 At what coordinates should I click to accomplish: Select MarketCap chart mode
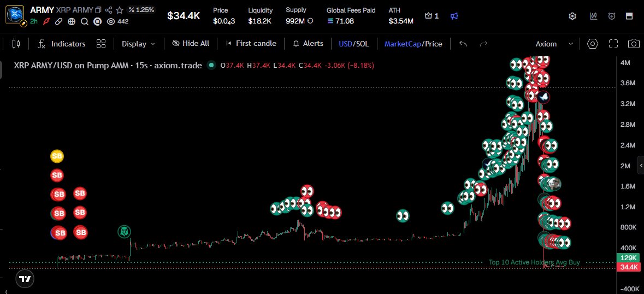403,44
